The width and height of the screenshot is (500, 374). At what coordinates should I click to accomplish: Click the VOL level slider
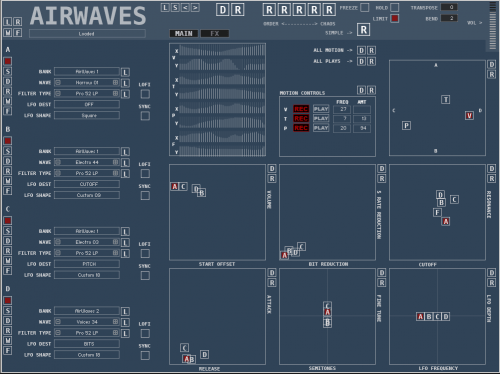click(492, 26)
